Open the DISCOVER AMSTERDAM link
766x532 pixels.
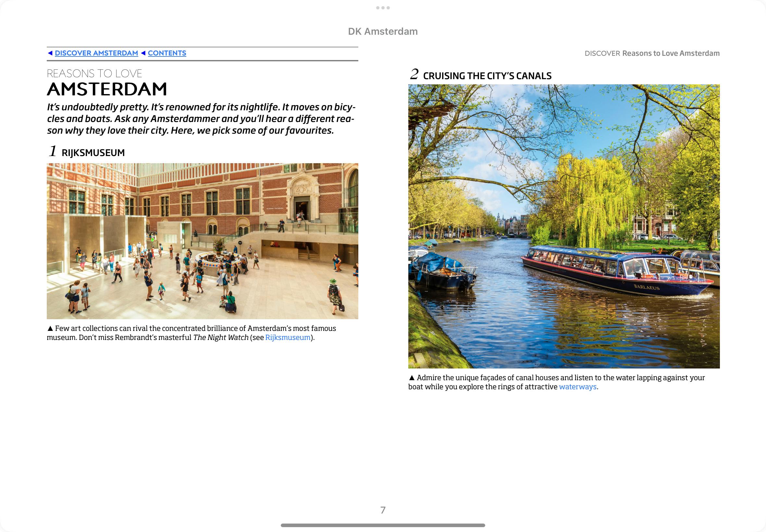point(96,53)
